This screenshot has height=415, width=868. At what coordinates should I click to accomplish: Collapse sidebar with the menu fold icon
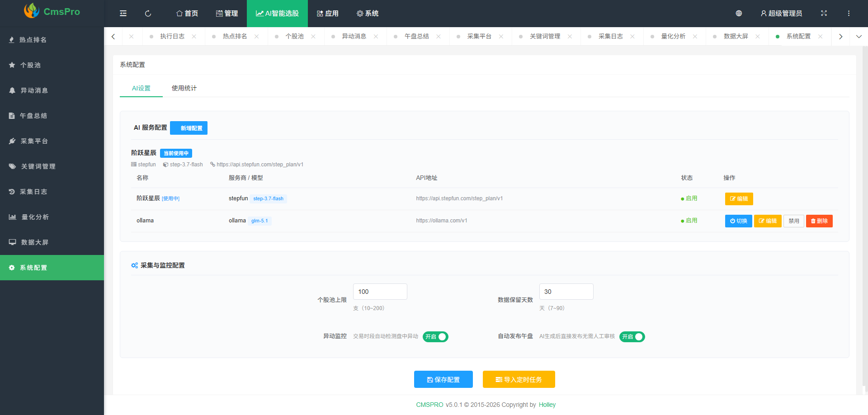(x=123, y=14)
